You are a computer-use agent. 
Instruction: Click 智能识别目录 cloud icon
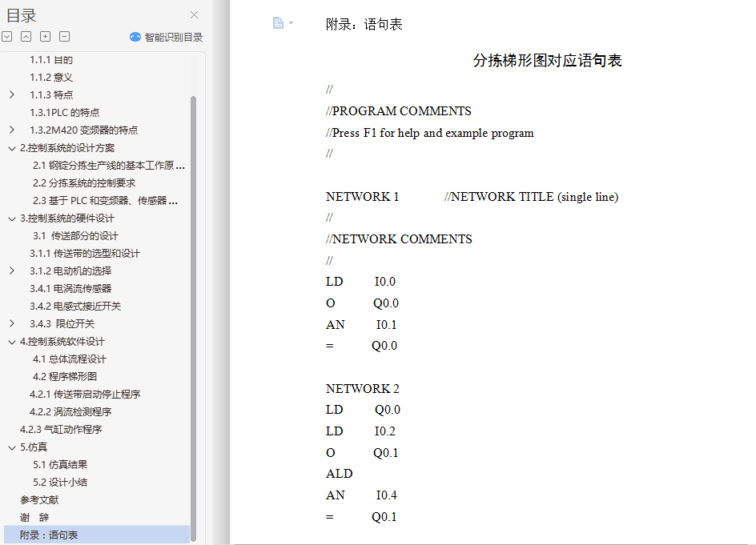(135, 37)
